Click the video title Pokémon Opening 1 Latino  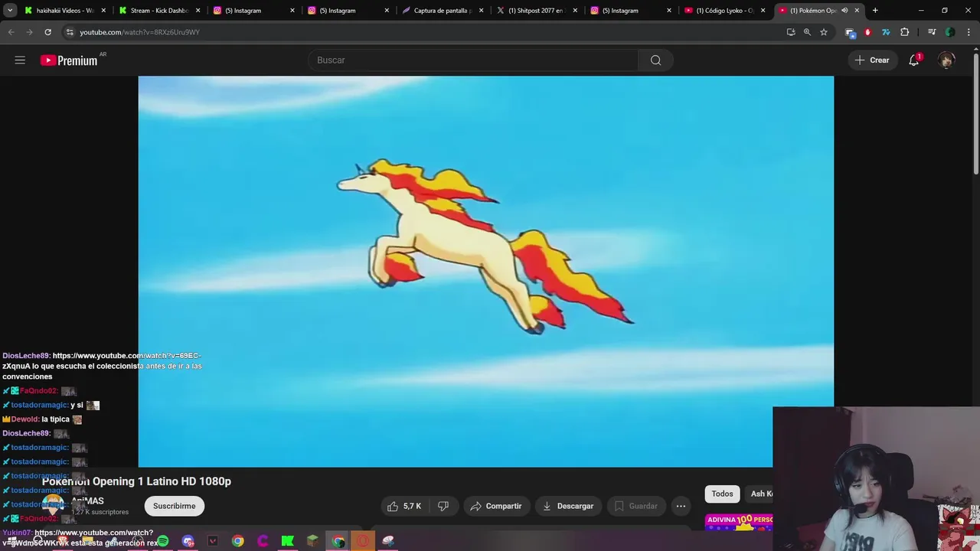(136, 481)
